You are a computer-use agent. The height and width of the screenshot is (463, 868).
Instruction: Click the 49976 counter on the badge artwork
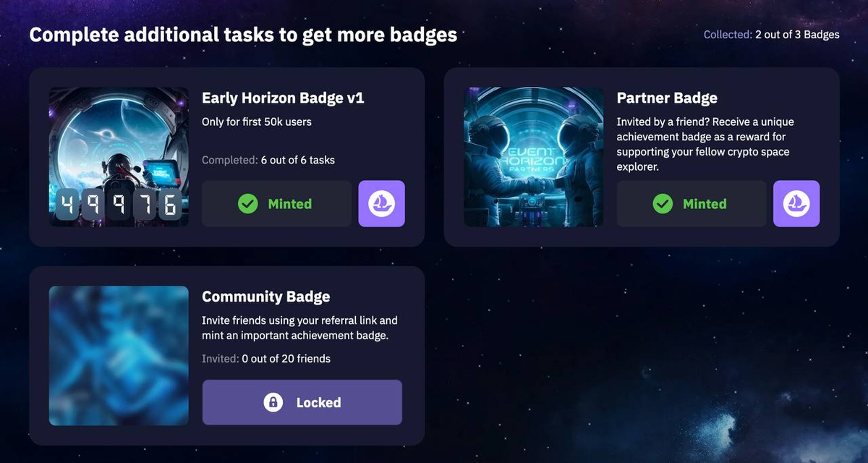[118, 205]
